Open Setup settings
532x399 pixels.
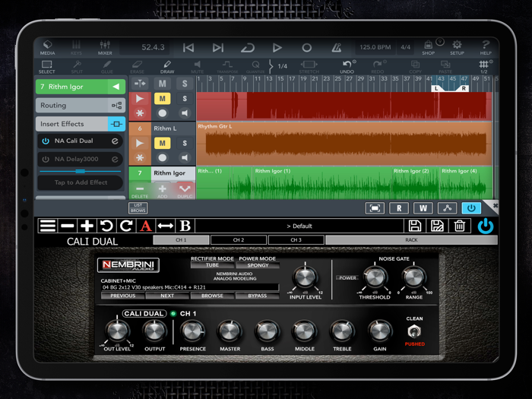tap(457, 47)
